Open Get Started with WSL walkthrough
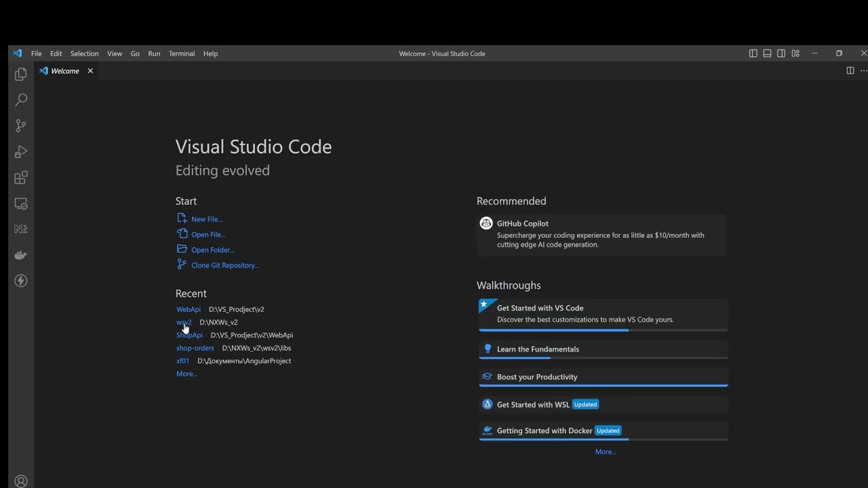The width and height of the screenshot is (868, 488). [604, 405]
